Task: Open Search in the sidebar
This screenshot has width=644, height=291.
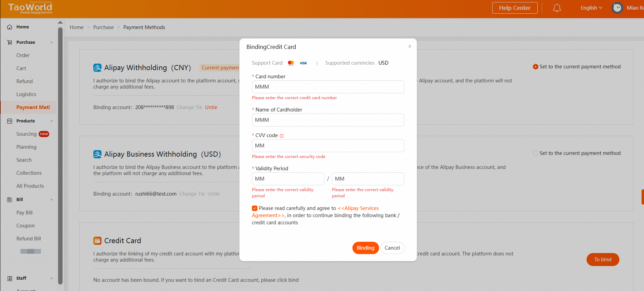Action: click(x=24, y=160)
